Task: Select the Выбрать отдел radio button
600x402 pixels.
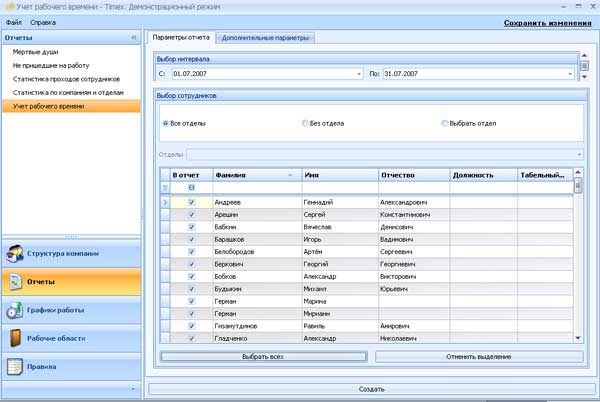Action: [445, 123]
